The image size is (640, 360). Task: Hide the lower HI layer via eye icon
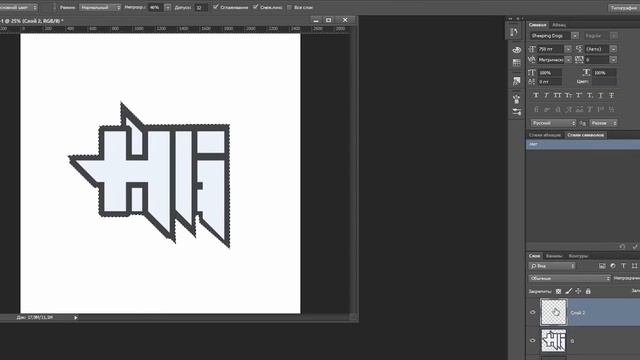[533, 341]
